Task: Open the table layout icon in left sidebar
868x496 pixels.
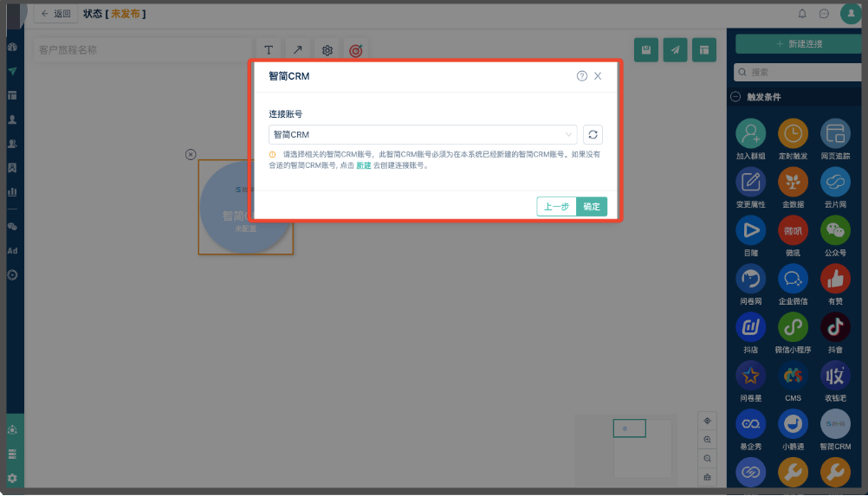Action: tap(12, 96)
